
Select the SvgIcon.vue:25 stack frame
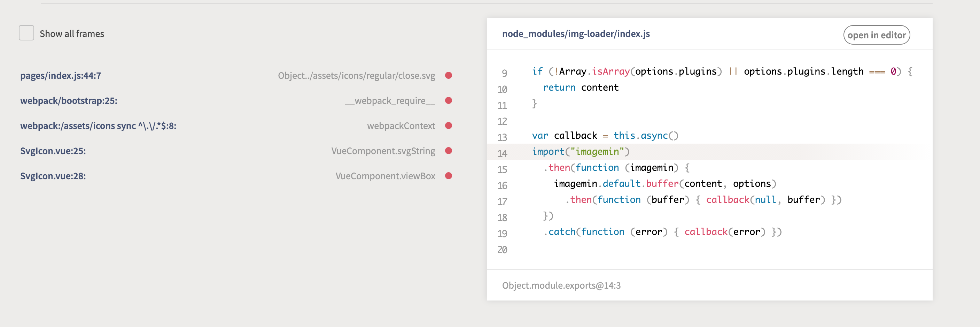pos(53,151)
